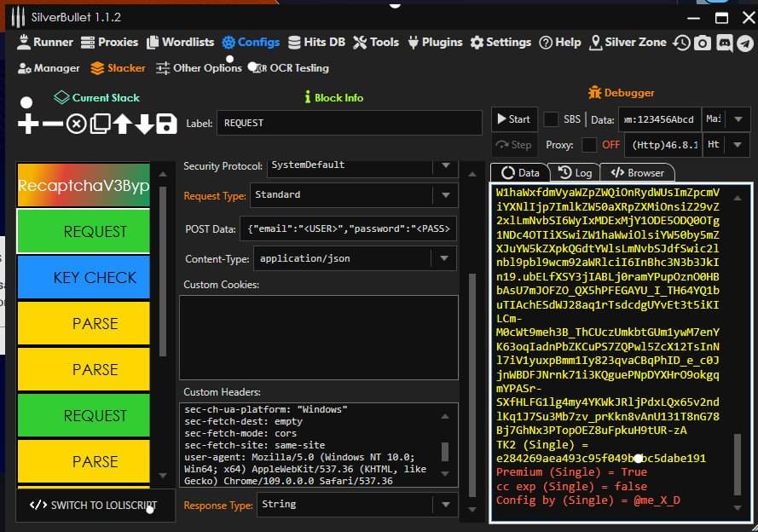Enable the Proxy checkbox next to OFF
Viewport: 758px width, 532px height.
[x=588, y=145]
